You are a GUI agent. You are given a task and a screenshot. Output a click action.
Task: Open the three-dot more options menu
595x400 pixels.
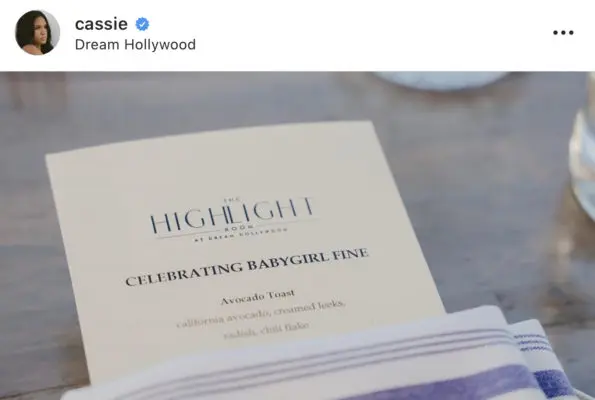pyautogui.click(x=563, y=33)
